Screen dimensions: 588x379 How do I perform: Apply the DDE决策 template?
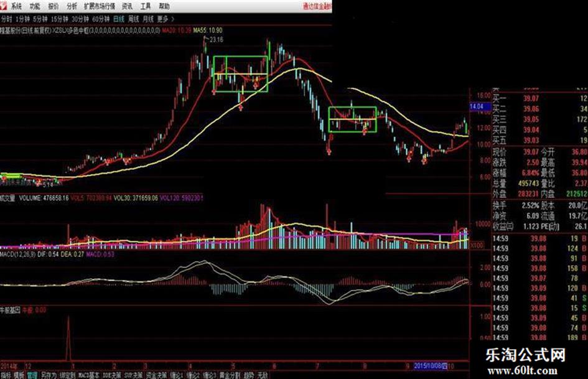112,375
